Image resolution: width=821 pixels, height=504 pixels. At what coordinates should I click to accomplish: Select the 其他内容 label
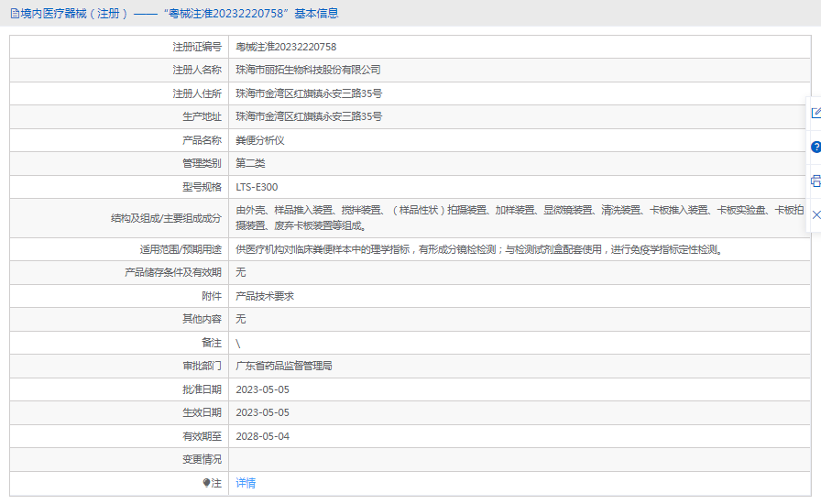pyautogui.click(x=202, y=319)
